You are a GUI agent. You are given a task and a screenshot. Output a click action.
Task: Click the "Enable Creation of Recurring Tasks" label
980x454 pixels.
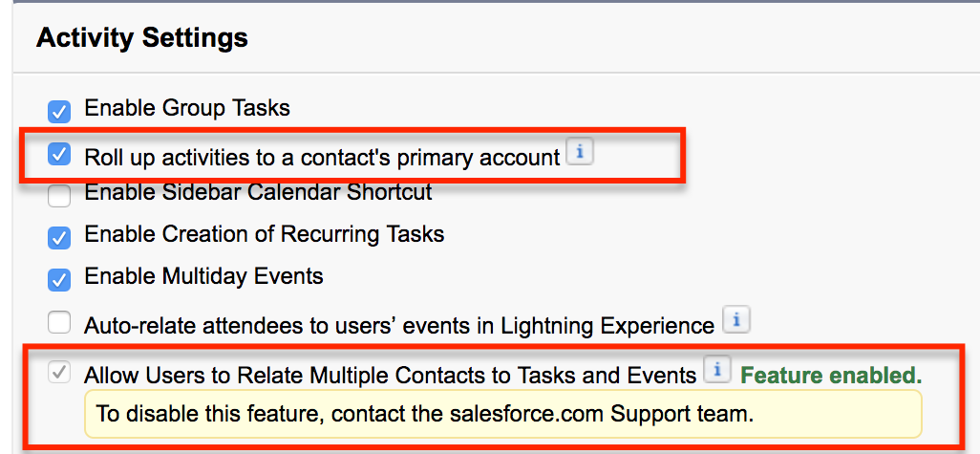click(265, 234)
